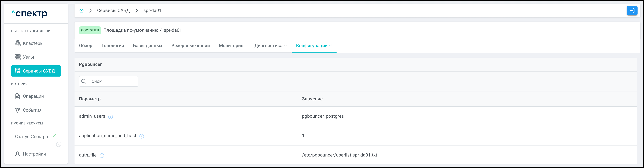
Task: Expand the Диагностика dropdown tab
Action: [x=270, y=46]
